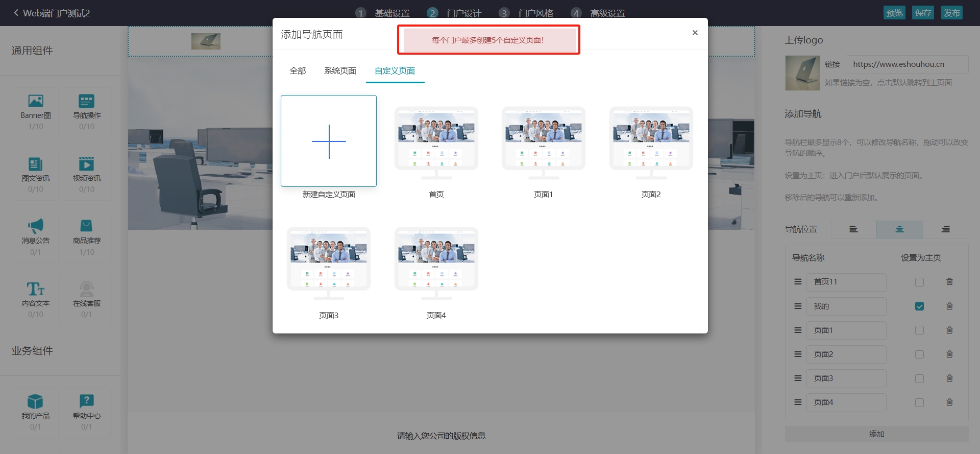Check 设置为主页 for 首页11

point(919,282)
